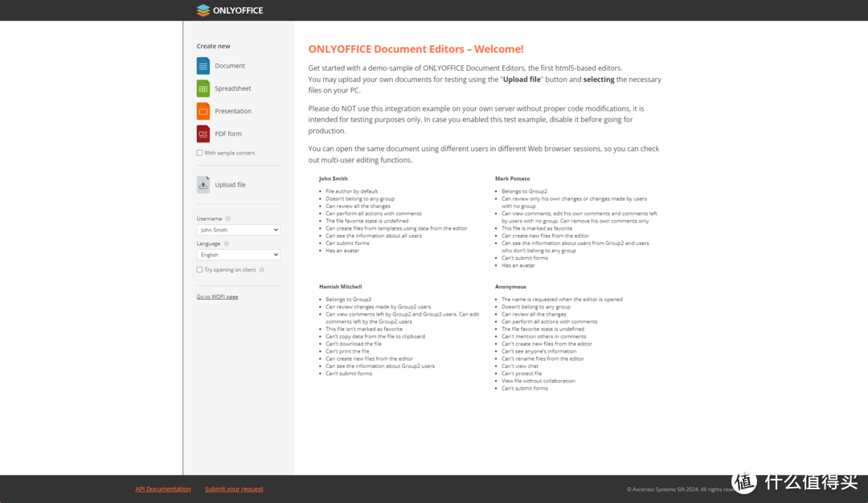Click the Mark Pottato user heading

[512, 178]
